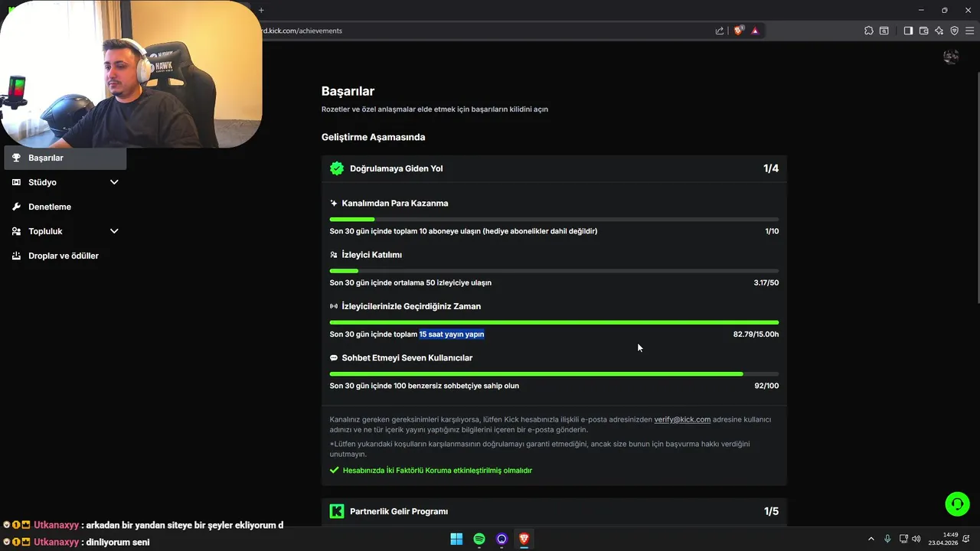
Task: Expand the Stüdyo sidebar chevron
Action: point(114,182)
